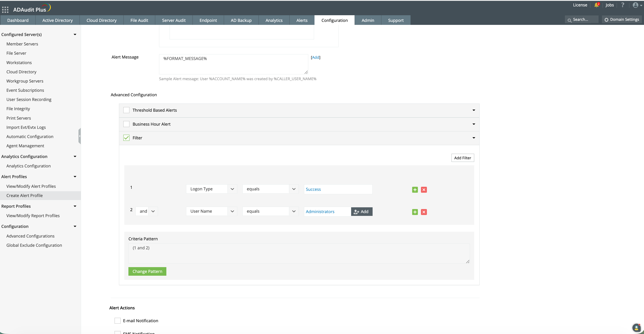Screen dimensions: 644x334
Task: Click the Domain Settings gear icon
Action: (606, 20)
